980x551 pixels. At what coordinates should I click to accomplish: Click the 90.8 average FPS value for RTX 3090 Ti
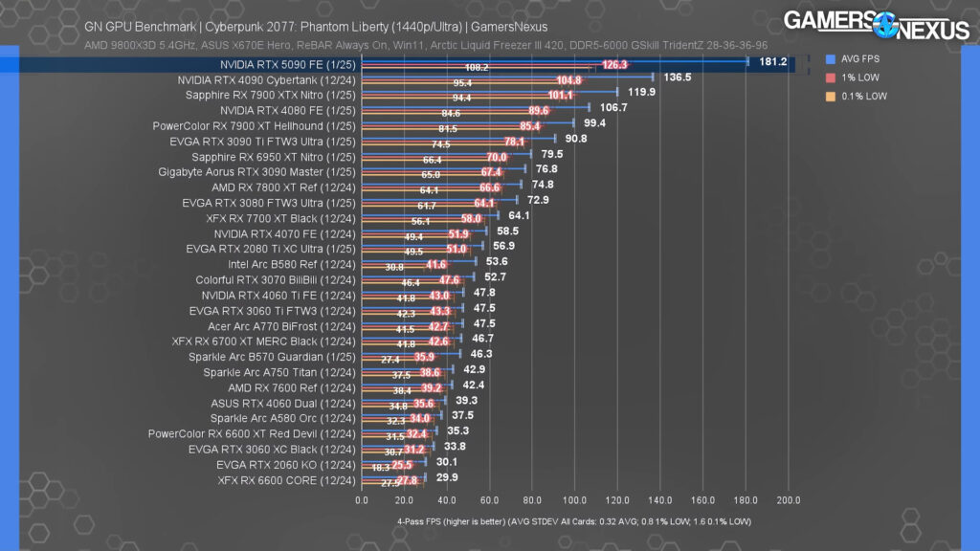coord(576,139)
